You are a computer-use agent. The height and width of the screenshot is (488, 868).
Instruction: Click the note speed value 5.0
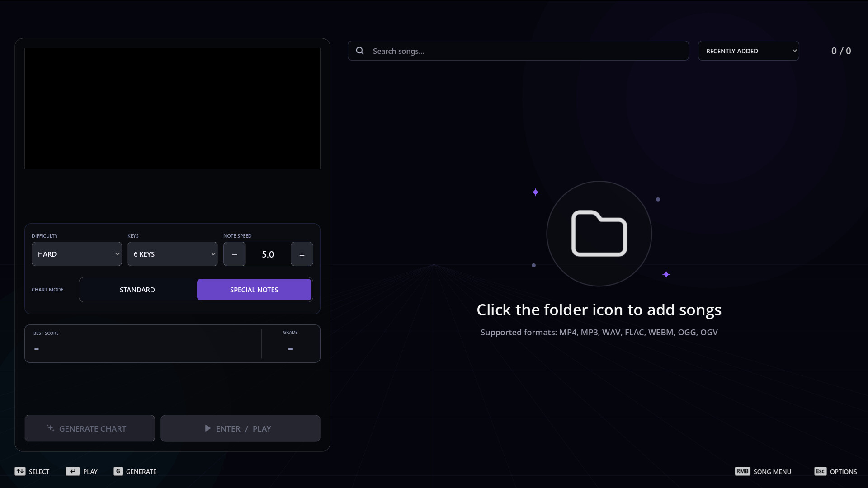point(268,254)
